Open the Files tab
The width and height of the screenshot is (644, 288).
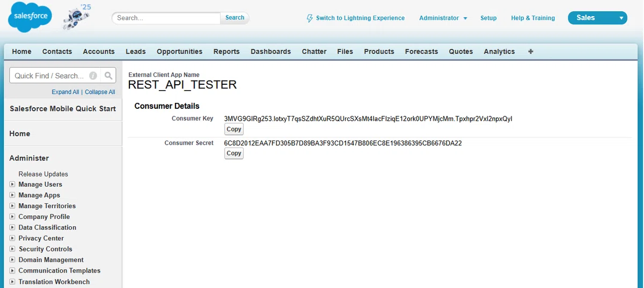coord(345,51)
